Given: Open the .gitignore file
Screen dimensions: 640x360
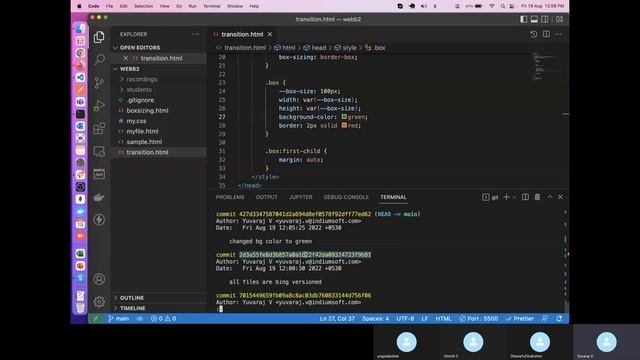Looking at the screenshot, I should (140, 100).
